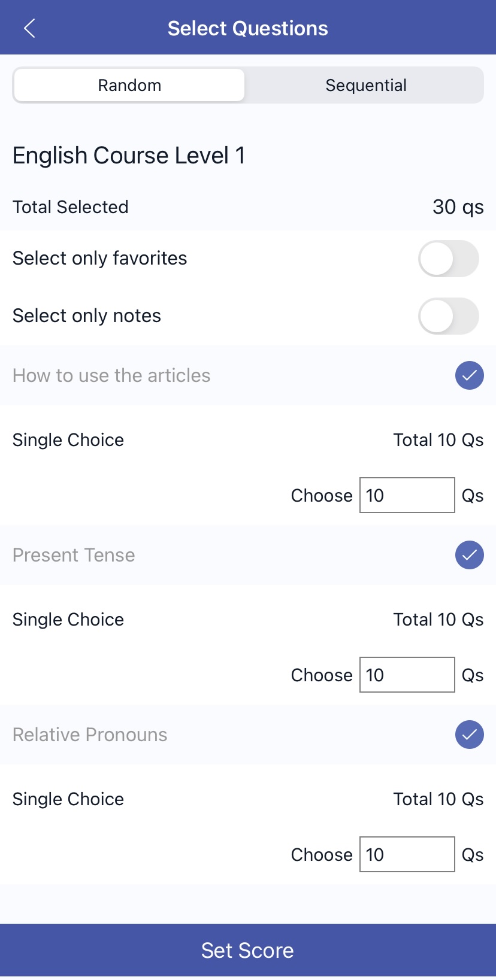Edit the articles Choose quantity field
This screenshot has height=980, width=496.
click(x=407, y=495)
